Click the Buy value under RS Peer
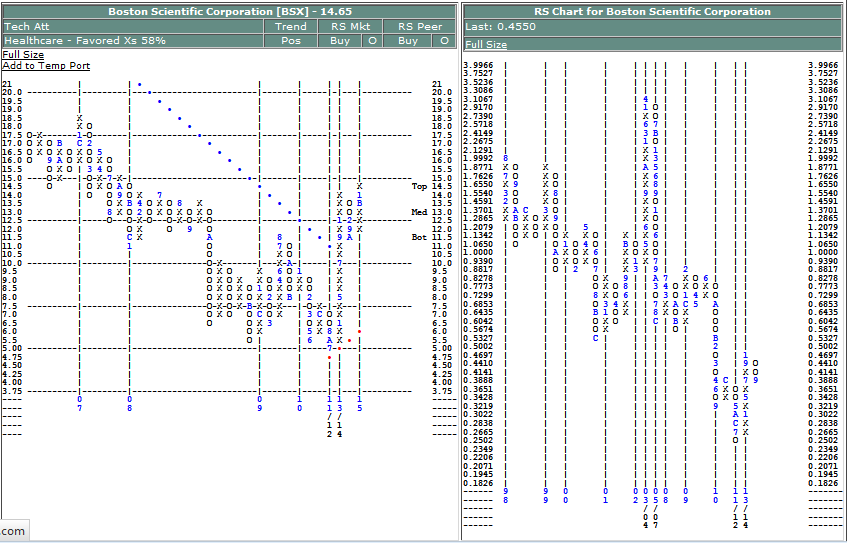This screenshot has width=847, height=543. [x=408, y=41]
